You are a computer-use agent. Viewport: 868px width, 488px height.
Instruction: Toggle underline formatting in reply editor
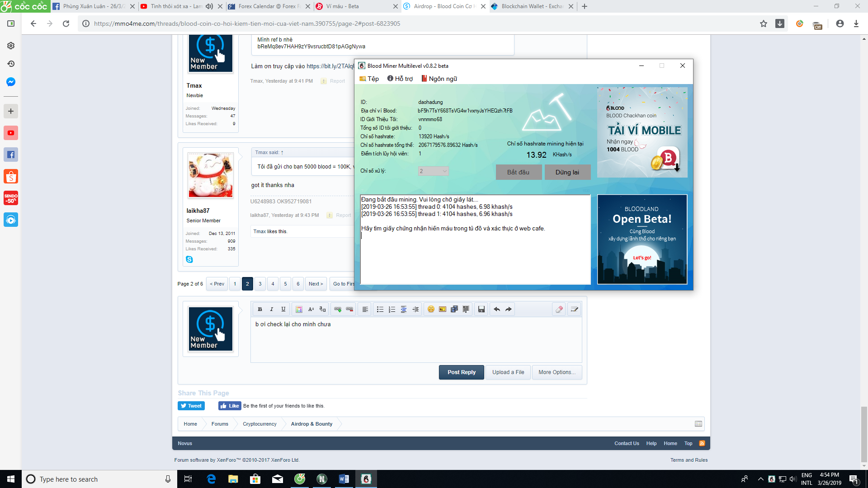[283, 310]
